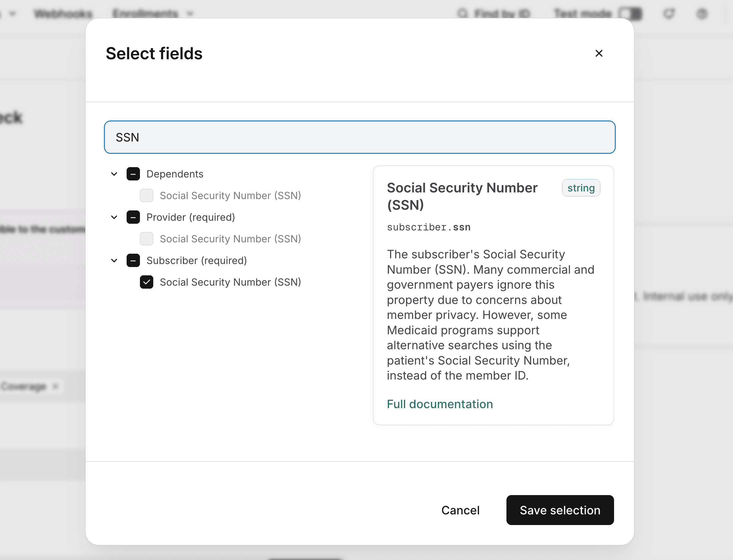
Task: Click the string type badge
Action: [581, 188]
